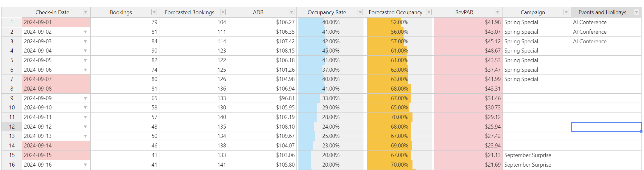Click the select-all corner cell of the grid
This screenshot has height=170, width=644.
tap(12, 12)
